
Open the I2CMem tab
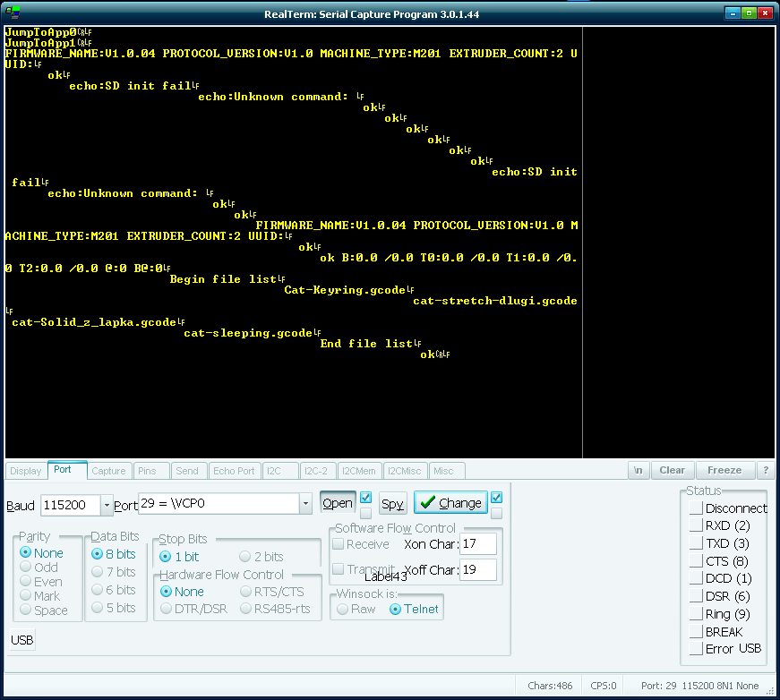[x=360, y=471]
